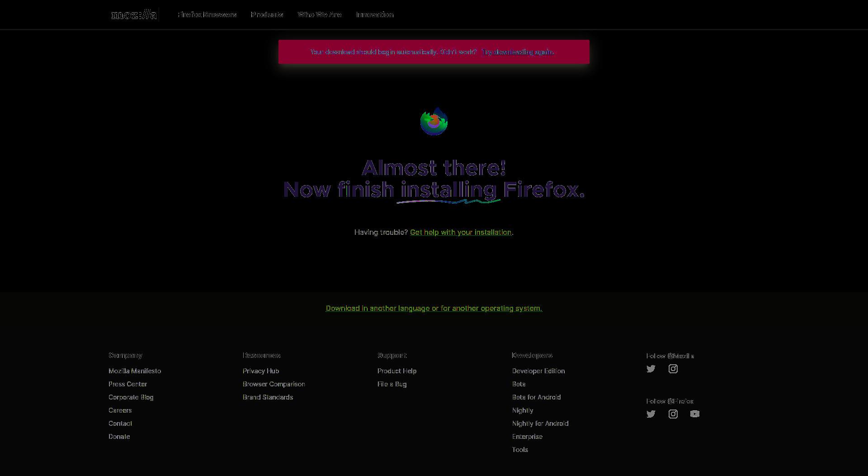Click the Follow @Firefox label

point(670,401)
